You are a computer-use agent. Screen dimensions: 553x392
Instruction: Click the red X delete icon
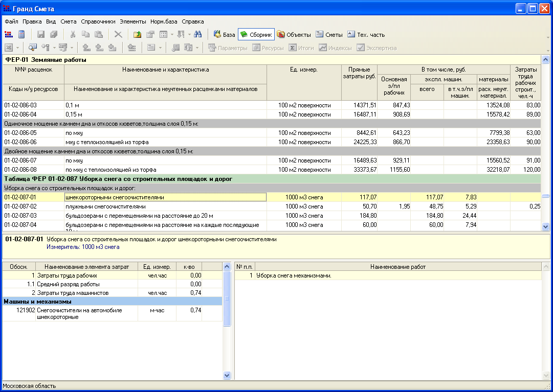pyautogui.click(x=118, y=35)
